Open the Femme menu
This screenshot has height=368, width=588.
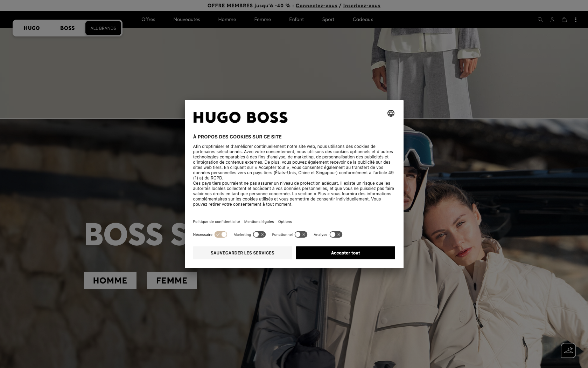point(262,19)
